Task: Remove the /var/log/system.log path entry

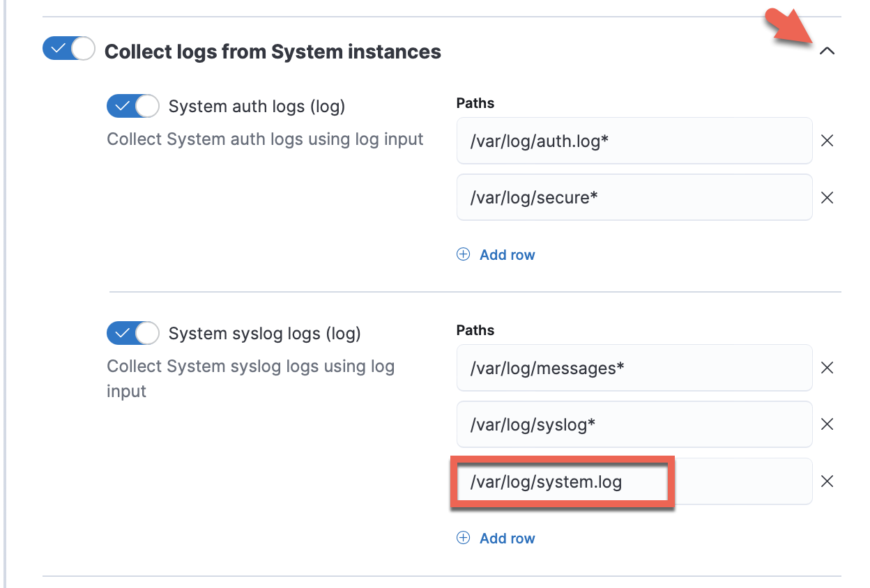Action: (x=827, y=481)
